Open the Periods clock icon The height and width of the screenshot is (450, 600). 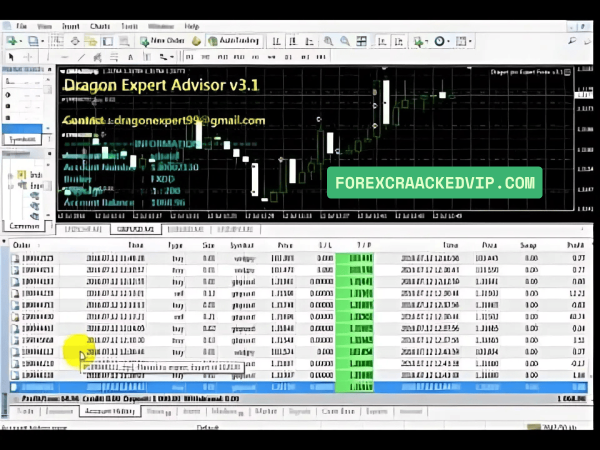pos(439,41)
